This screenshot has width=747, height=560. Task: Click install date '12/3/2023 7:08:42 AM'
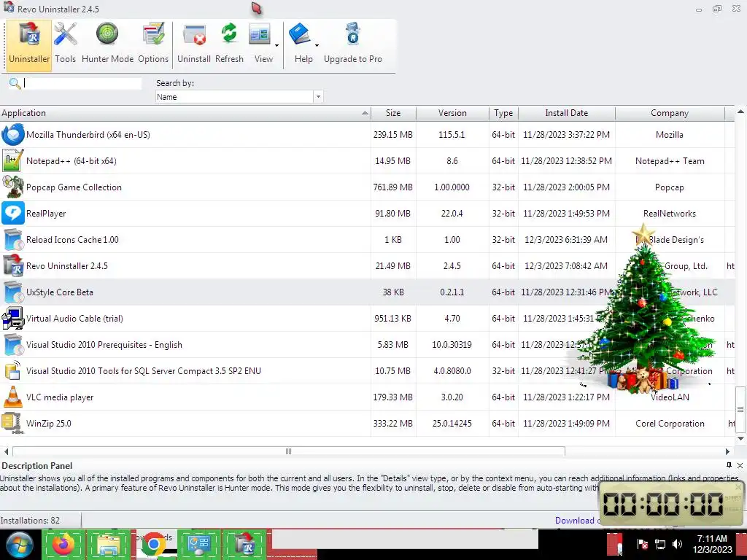click(566, 265)
